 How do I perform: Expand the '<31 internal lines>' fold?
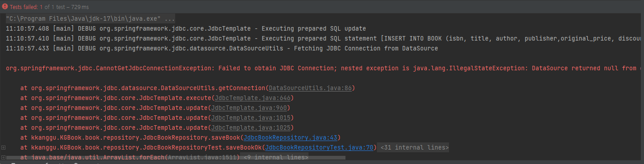click(414, 147)
